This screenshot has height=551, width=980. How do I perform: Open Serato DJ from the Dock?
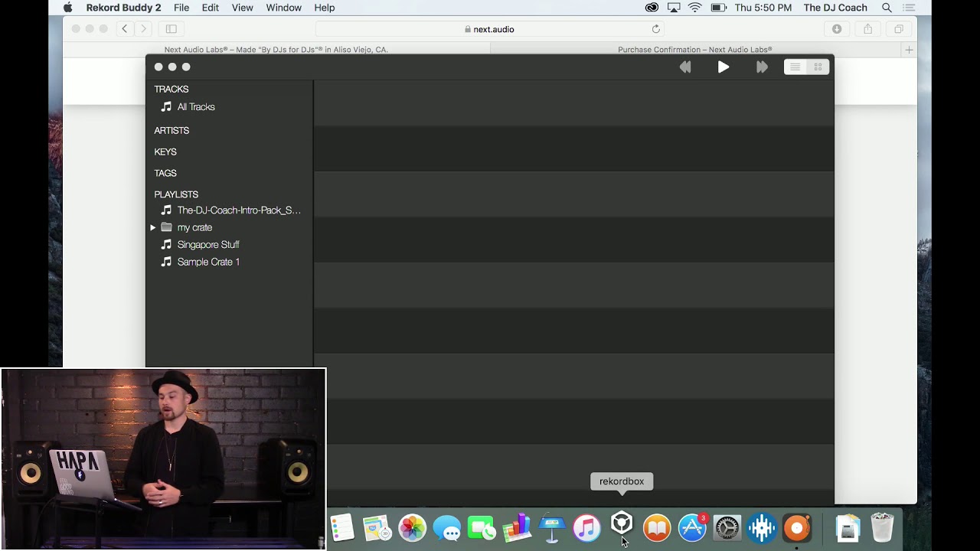pyautogui.click(x=762, y=528)
